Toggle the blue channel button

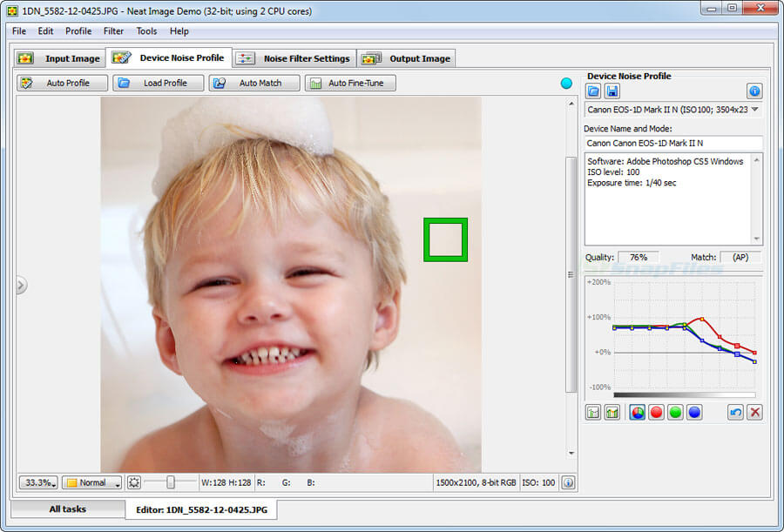click(x=694, y=413)
